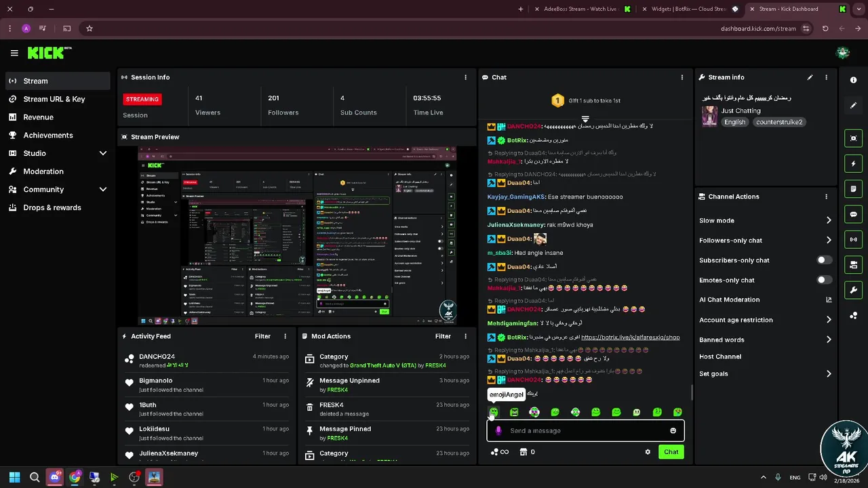This screenshot has height=488, width=868.
Task: Open Stream info three-dot options menu
Action: tap(826, 77)
